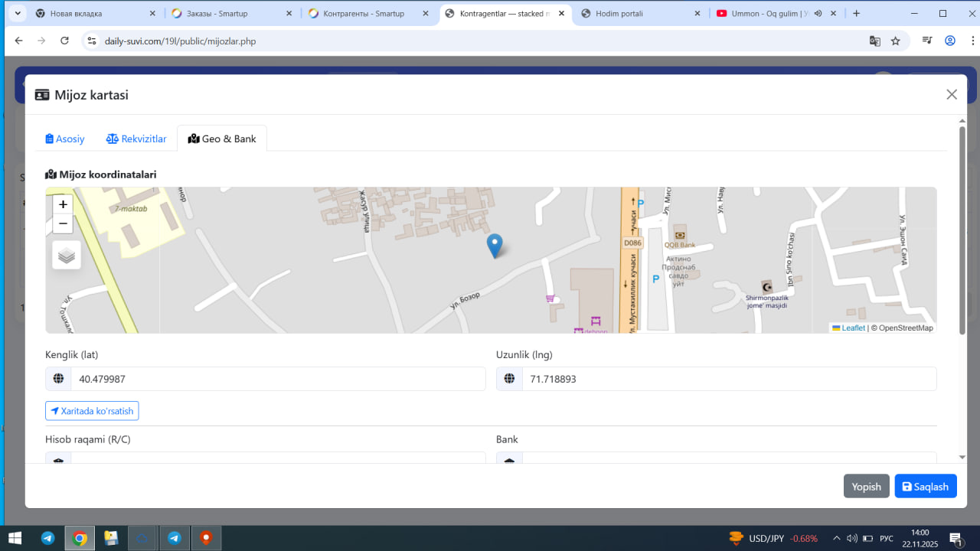The width and height of the screenshot is (980, 551).
Task: Open Google Translate icon in address bar
Action: click(874, 41)
